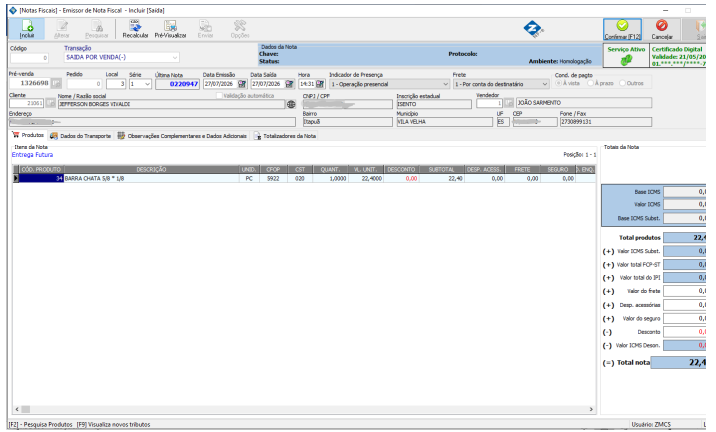
Task: Click the horizontal scrollbar right arrow
Action: point(591,409)
